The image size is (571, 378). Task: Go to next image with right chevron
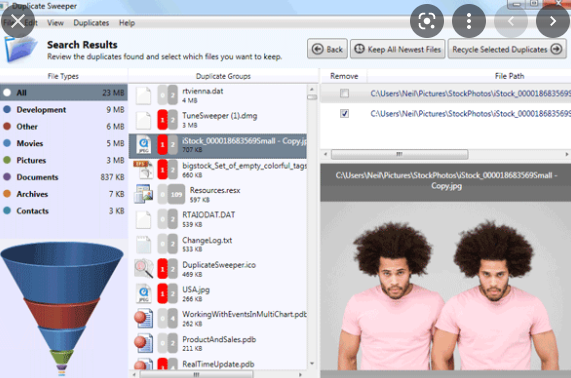click(x=552, y=21)
